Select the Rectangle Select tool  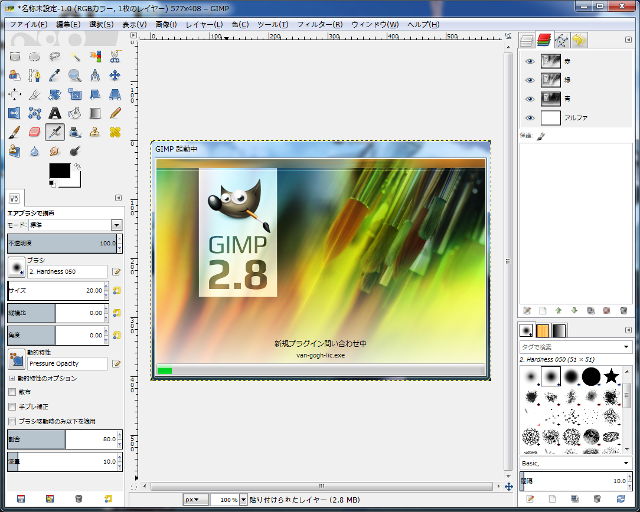click(x=15, y=56)
